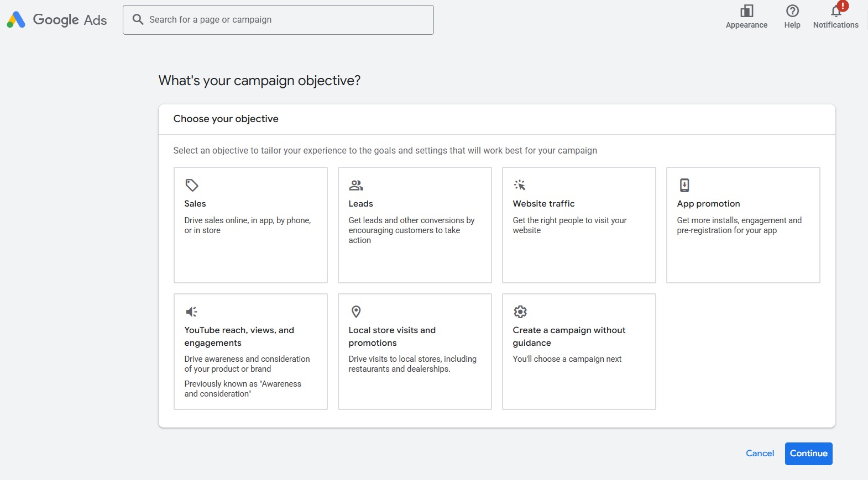Click "Drive awareness and consideration" description

point(247,364)
